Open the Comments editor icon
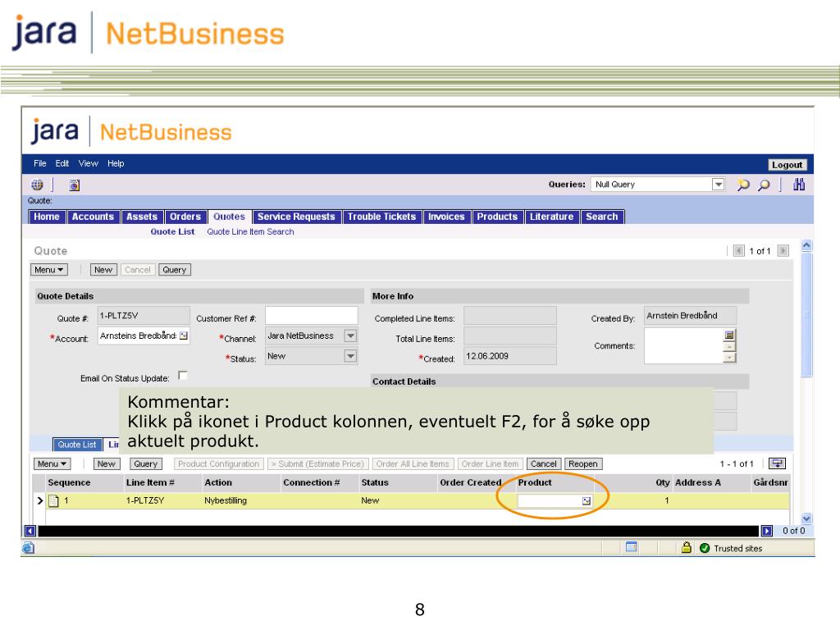This screenshot has height=630, width=840. pos(729,335)
